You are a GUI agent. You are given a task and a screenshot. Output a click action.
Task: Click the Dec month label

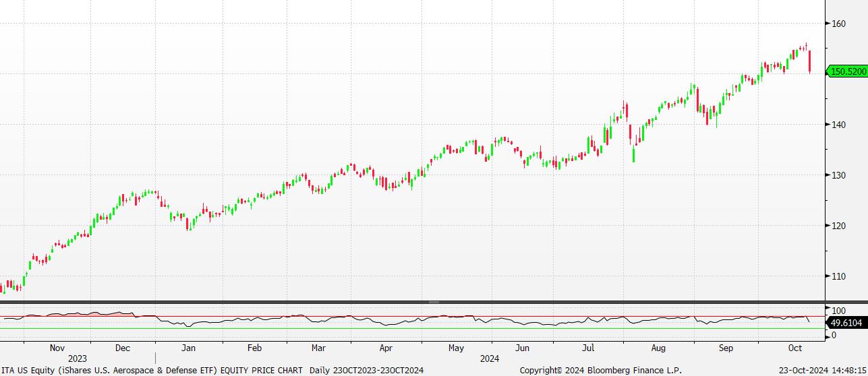pos(122,348)
